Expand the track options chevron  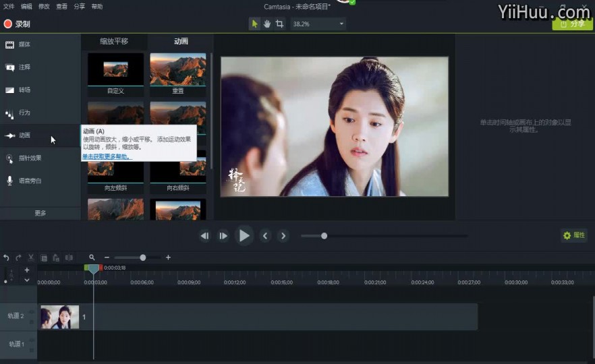pos(27,280)
